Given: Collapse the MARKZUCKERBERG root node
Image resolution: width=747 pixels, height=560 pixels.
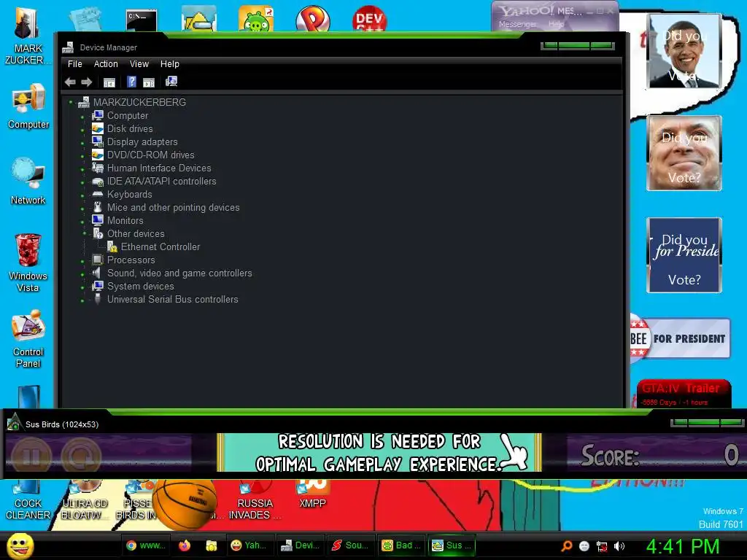Looking at the screenshot, I should coord(71,102).
